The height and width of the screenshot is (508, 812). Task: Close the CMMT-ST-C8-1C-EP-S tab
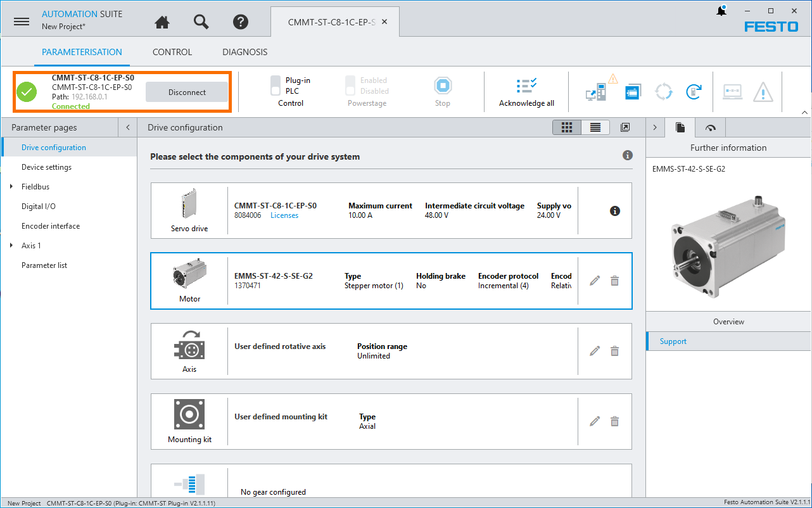(x=385, y=22)
